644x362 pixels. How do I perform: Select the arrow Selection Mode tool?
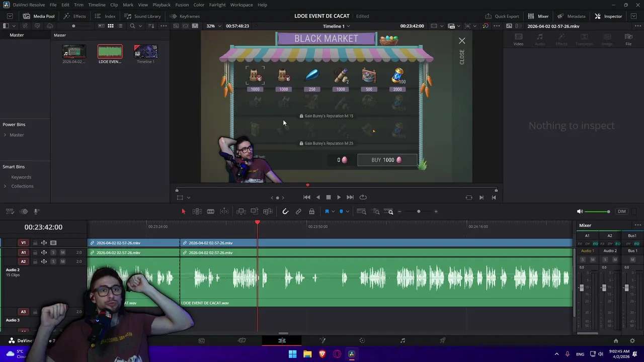click(183, 212)
